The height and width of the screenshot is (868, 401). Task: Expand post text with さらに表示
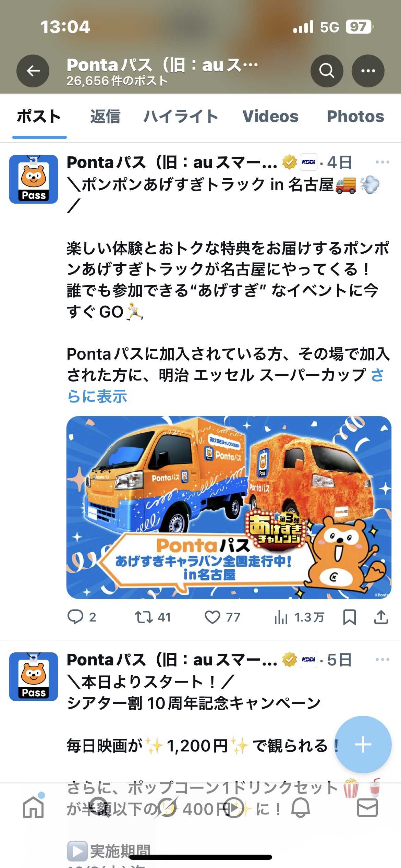point(225,386)
